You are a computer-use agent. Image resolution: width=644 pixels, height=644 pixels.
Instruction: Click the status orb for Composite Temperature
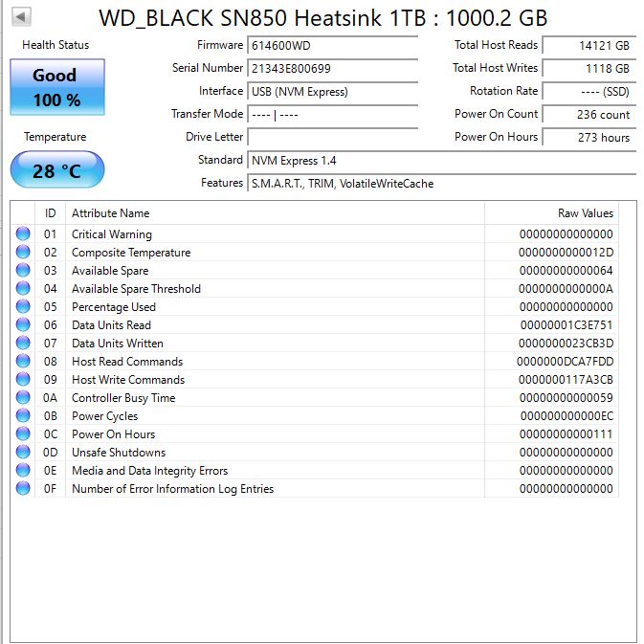point(23,252)
